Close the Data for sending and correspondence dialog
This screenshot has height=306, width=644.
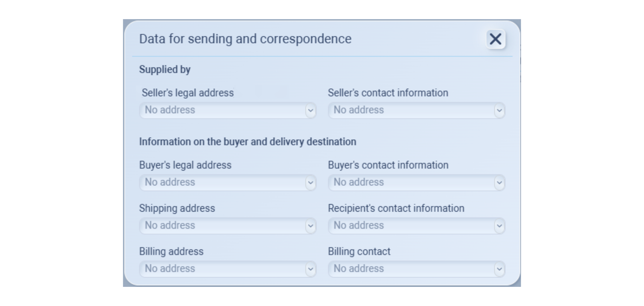point(495,39)
